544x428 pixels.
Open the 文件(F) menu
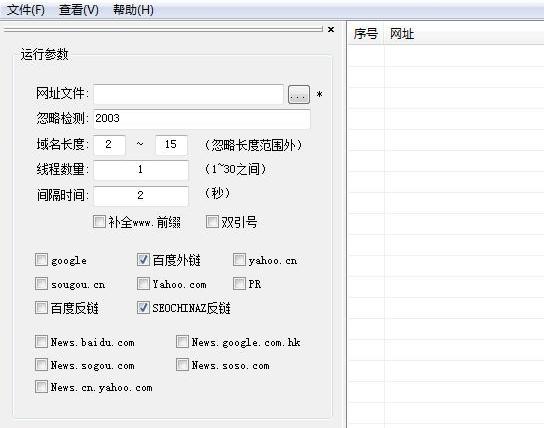(26, 10)
